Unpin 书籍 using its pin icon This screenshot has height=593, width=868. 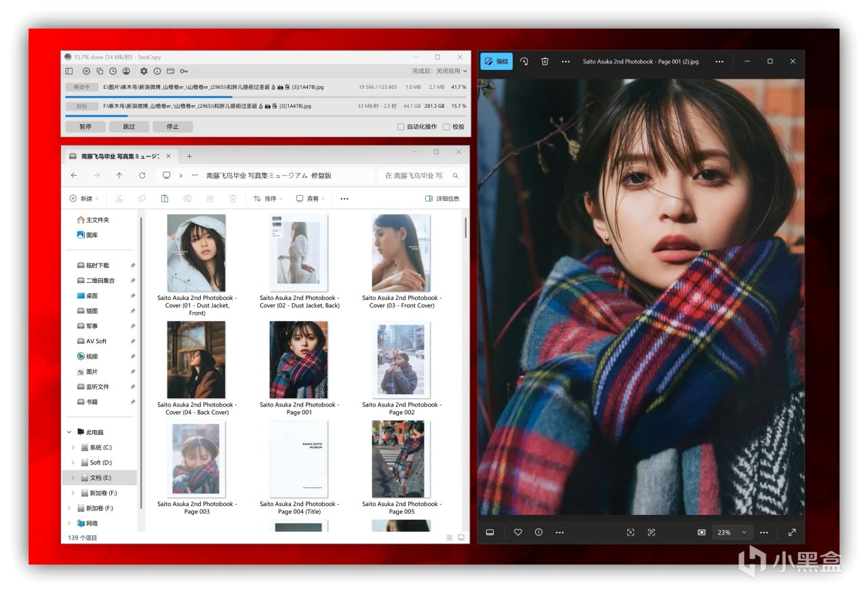[x=133, y=402]
